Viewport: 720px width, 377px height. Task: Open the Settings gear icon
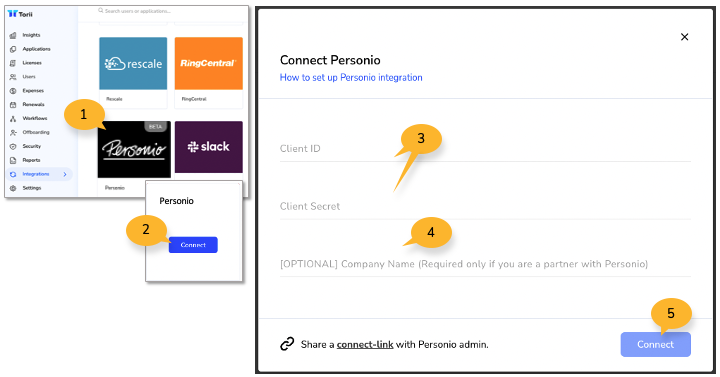click(13, 188)
